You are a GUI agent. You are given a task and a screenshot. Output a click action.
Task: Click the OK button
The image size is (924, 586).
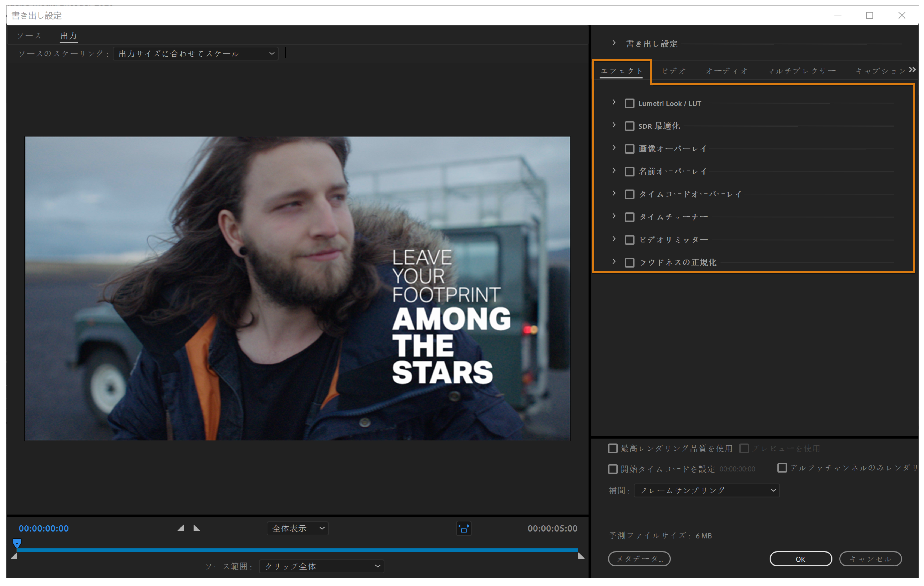click(x=800, y=559)
